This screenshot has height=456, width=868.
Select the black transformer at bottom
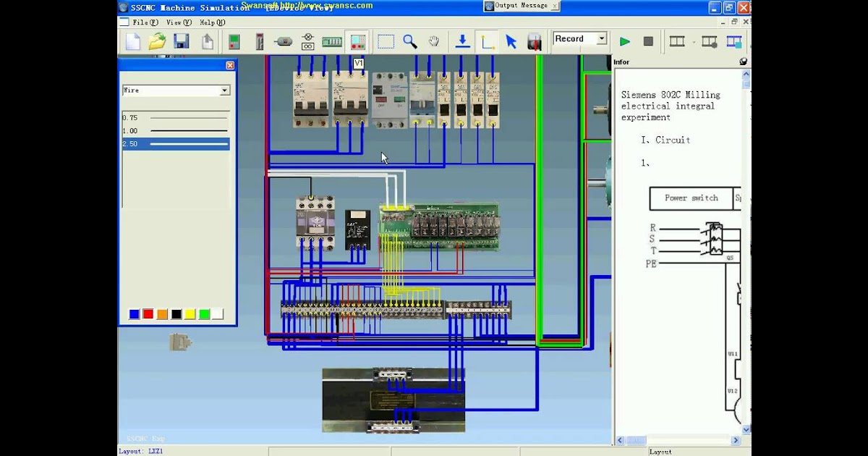[393, 400]
